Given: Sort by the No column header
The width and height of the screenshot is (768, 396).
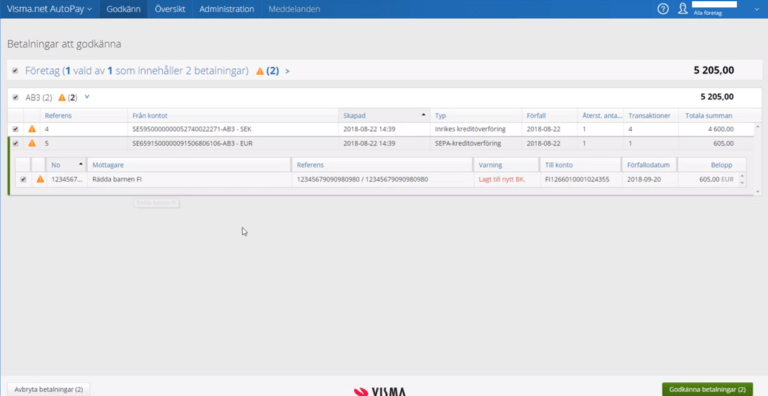Looking at the screenshot, I should pyautogui.click(x=66, y=165).
